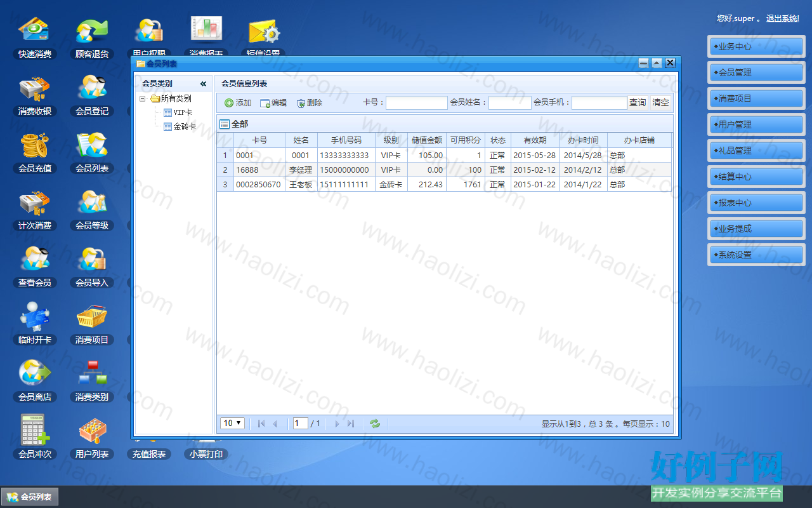Go to next page of list
This screenshot has height=508, width=812.
point(337,424)
